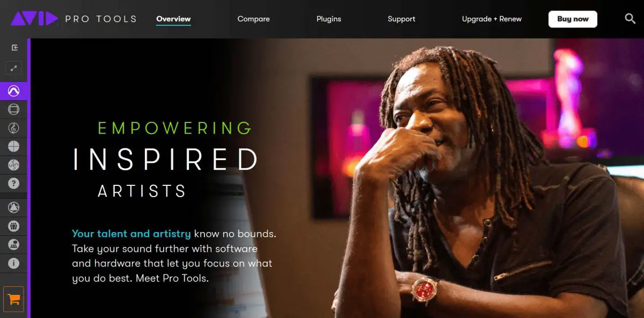Click the Avid logo
Image resolution: width=644 pixels, height=318 pixels.
[34, 19]
